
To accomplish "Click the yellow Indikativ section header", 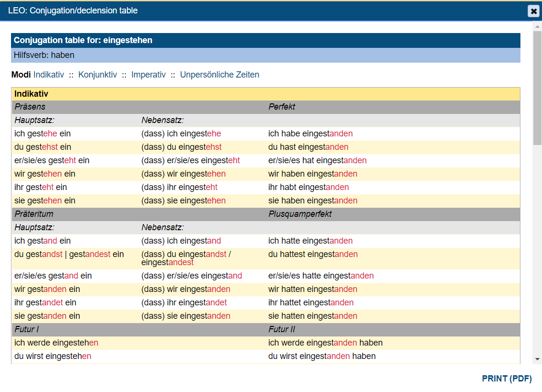I will point(265,94).
